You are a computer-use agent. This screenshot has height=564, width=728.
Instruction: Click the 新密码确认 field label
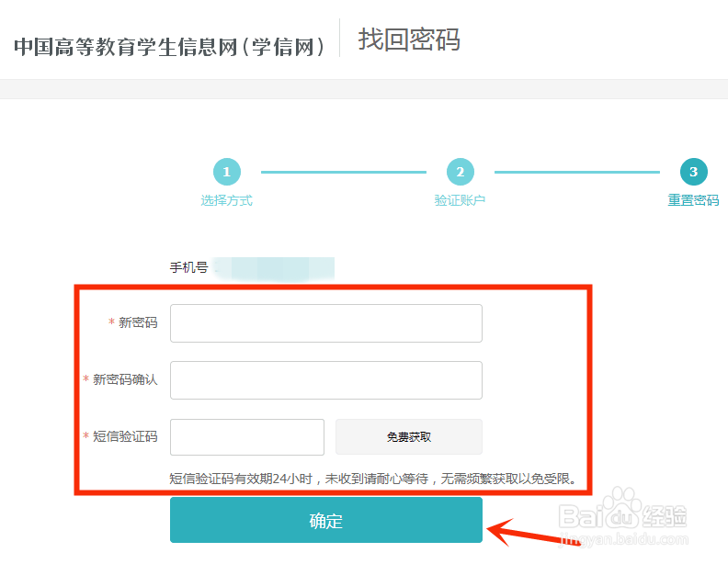(125, 380)
